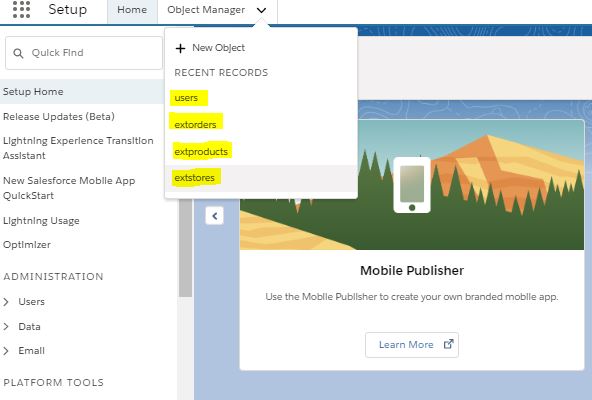Select extproducts from recent records
The width and height of the screenshot is (592, 400).
pyautogui.click(x=201, y=151)
